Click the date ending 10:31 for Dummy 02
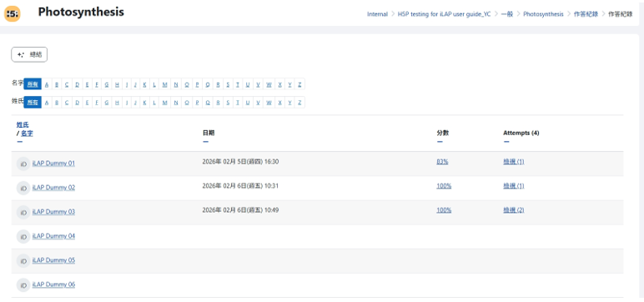Image resolution: width=644 pixels, height=302 pixels. [x=240, y=186]
